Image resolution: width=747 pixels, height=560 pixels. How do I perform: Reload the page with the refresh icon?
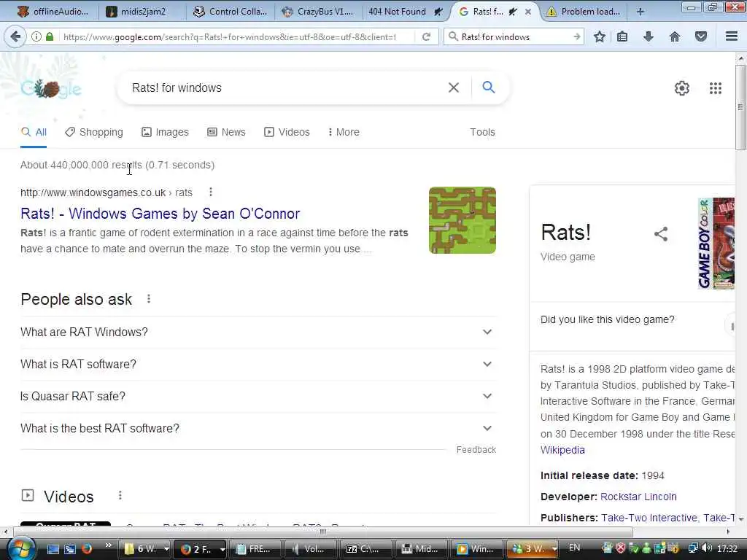point(426,36)
